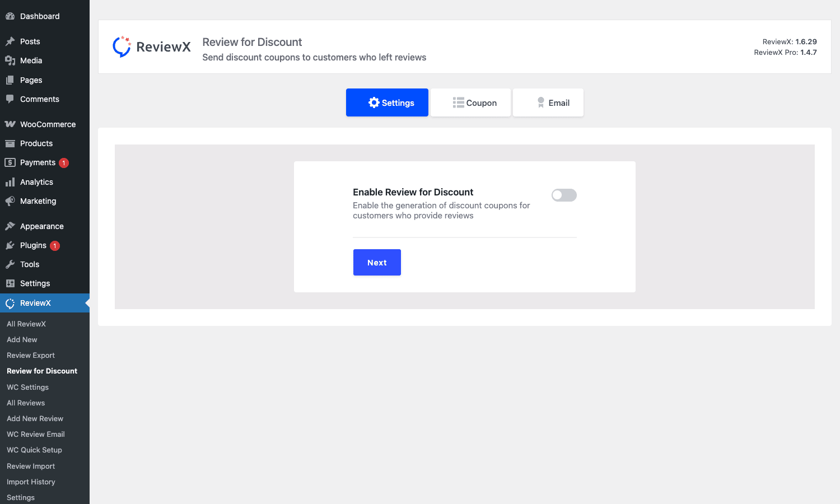Click the Analytics bar chart icon

tap(10, 182)
